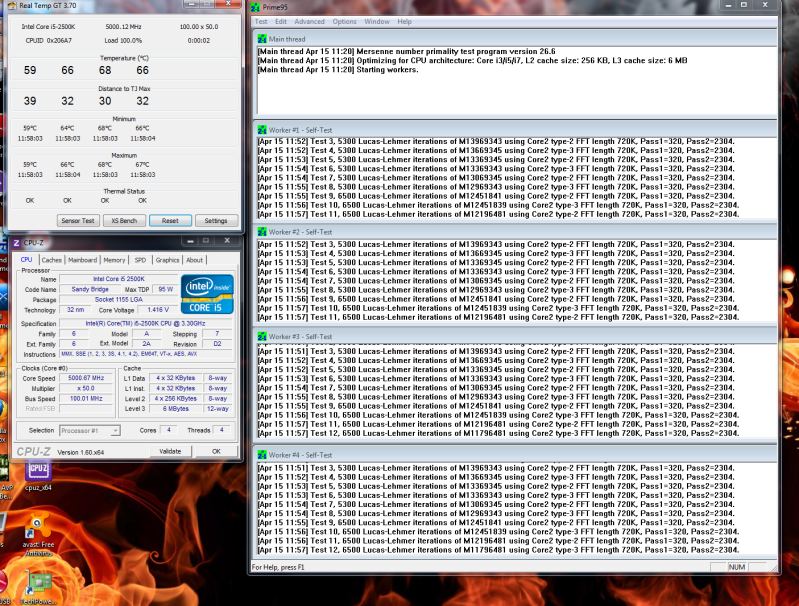The image size is (799, 606).
Task: Click the Validate button in CPU-Z
Action: (x=171, y=451)
